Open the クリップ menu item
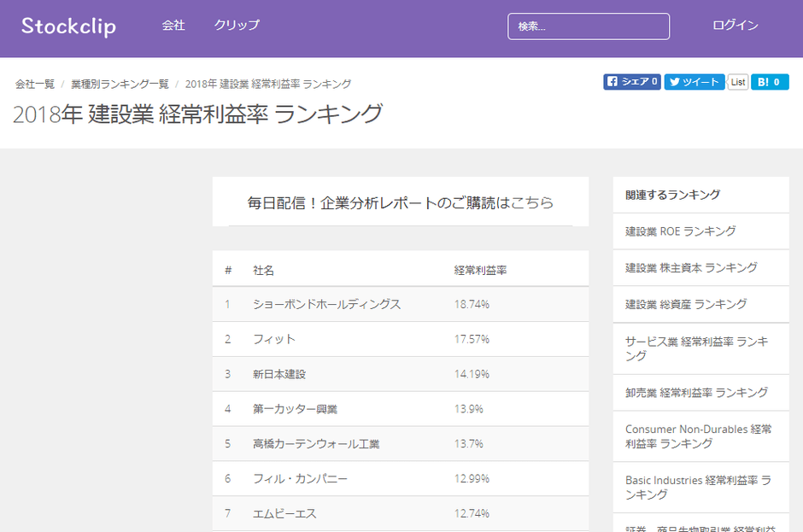Screen dimensions: 803x532 click(x=237, y=26)
